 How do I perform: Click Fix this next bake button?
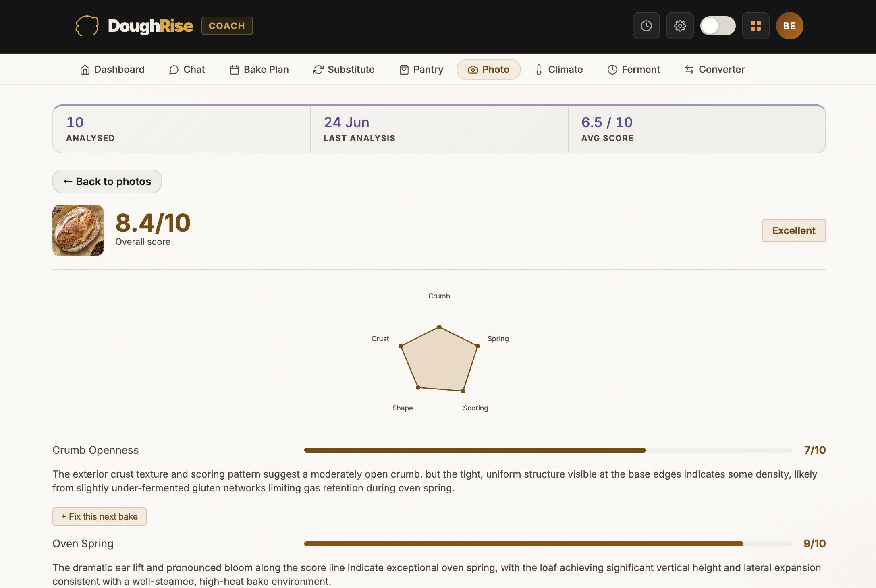click(99, 517)
